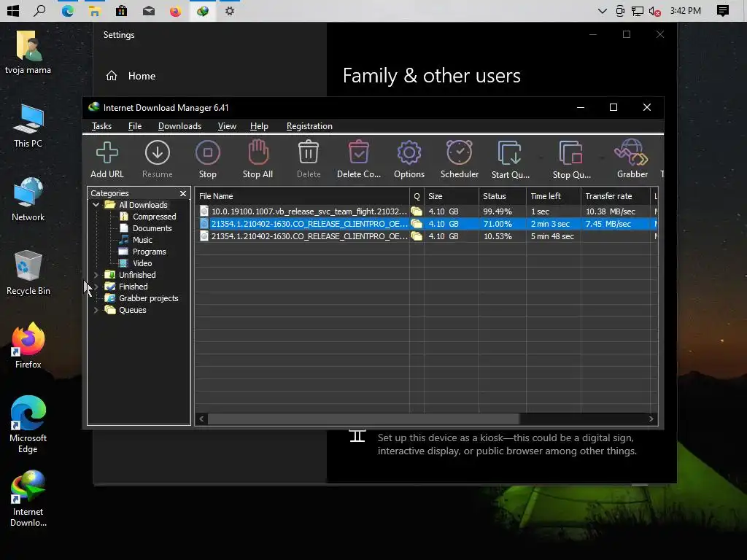Screen dimensions: 747x560
Task: Click the scroll left arrow of the download list
Action: click(x=201, y=419)
